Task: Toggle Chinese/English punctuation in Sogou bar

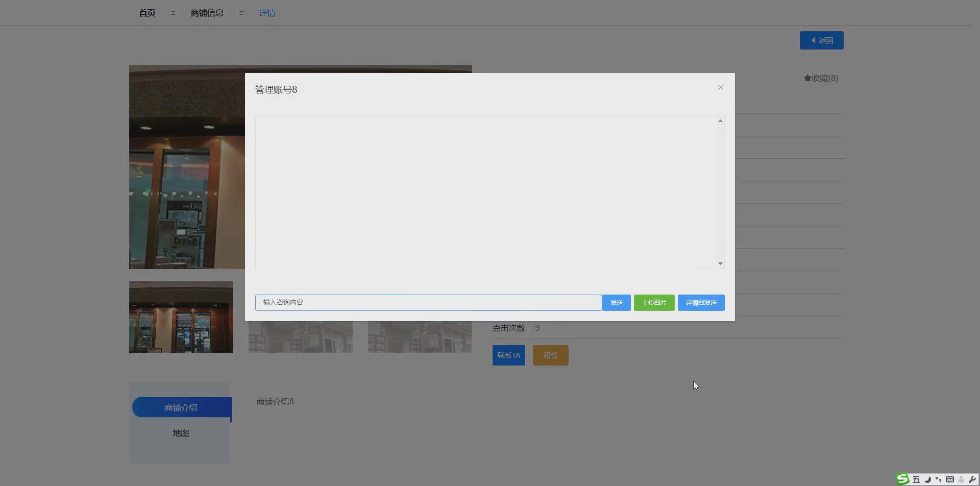Action: (938, 479)
